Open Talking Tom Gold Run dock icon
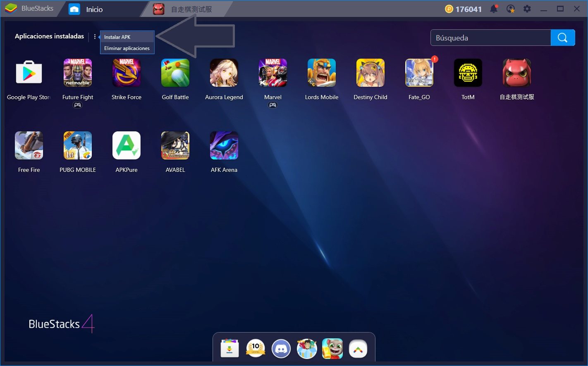588x366 pixels. [x=332, y=349]
